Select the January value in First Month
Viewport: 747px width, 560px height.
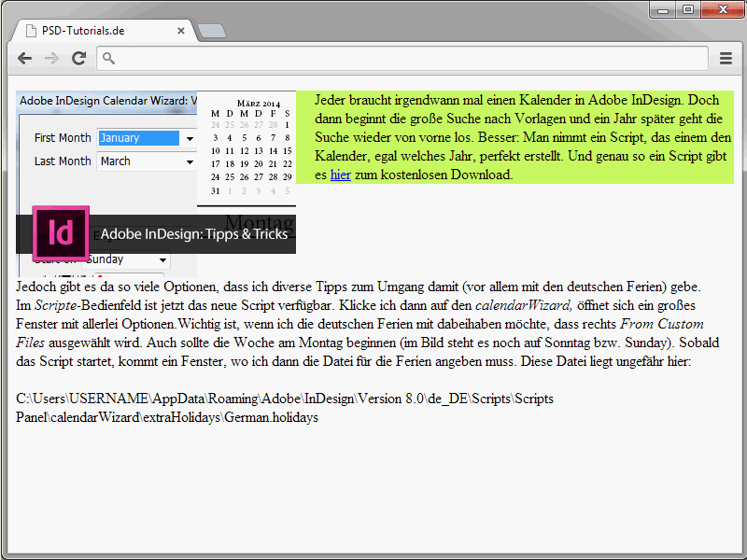point(138,138)
